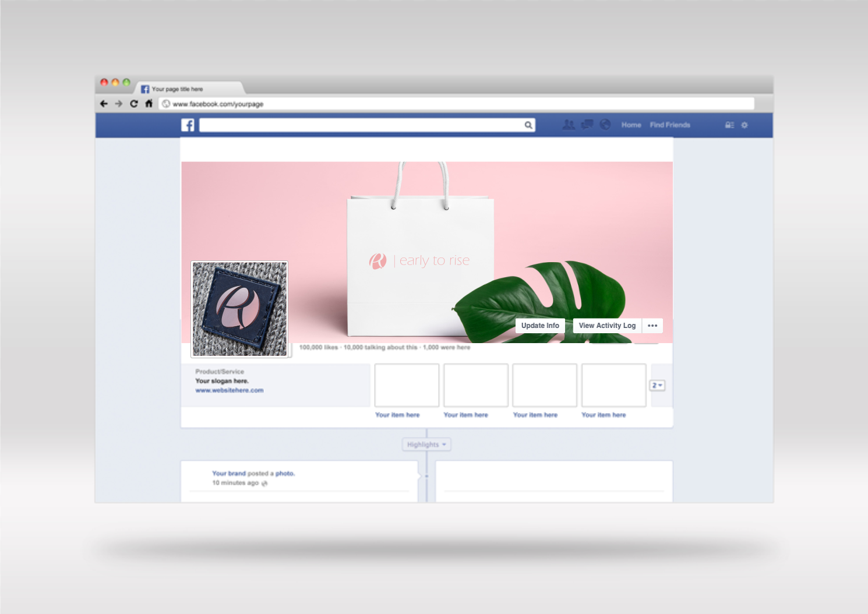Open friend requests icon
The image size is (868, 614).
click(x=569, y=125)
